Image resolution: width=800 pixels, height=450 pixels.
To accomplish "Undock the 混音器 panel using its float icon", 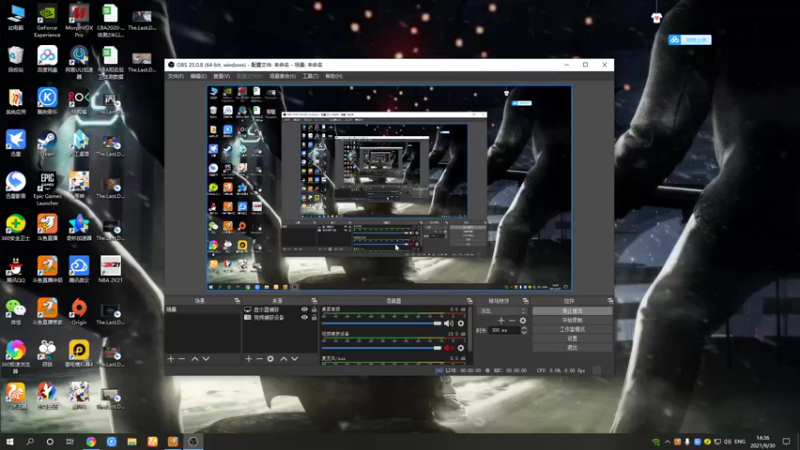I will click(x=471, y=300).
